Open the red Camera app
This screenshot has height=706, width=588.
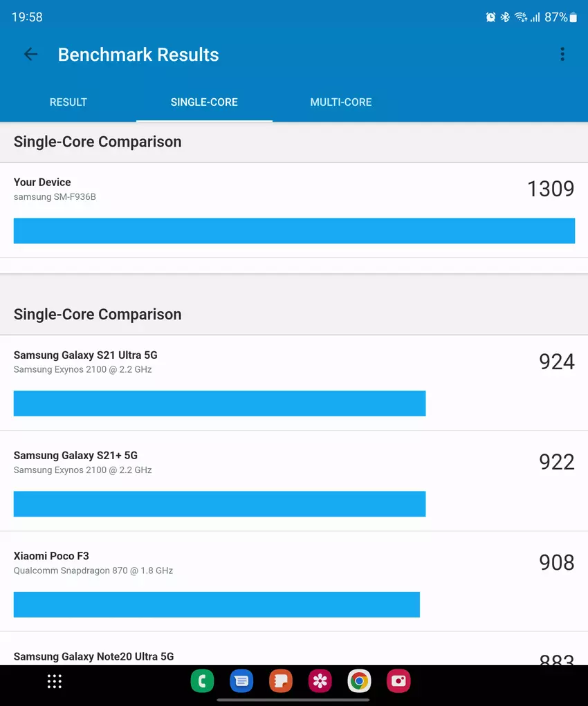tap(398, 682)
